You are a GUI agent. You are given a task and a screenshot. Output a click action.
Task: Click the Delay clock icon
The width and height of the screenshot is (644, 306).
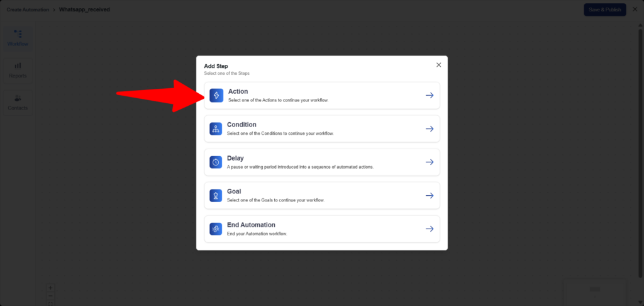(x=216, y=162)
